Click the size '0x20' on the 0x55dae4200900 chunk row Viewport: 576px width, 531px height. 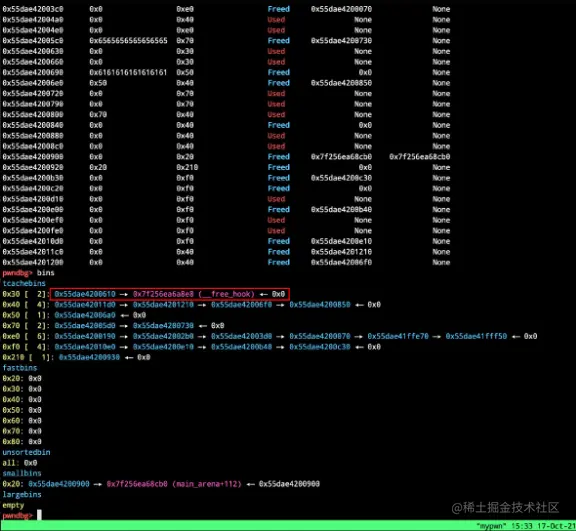[x=185, y=157]
